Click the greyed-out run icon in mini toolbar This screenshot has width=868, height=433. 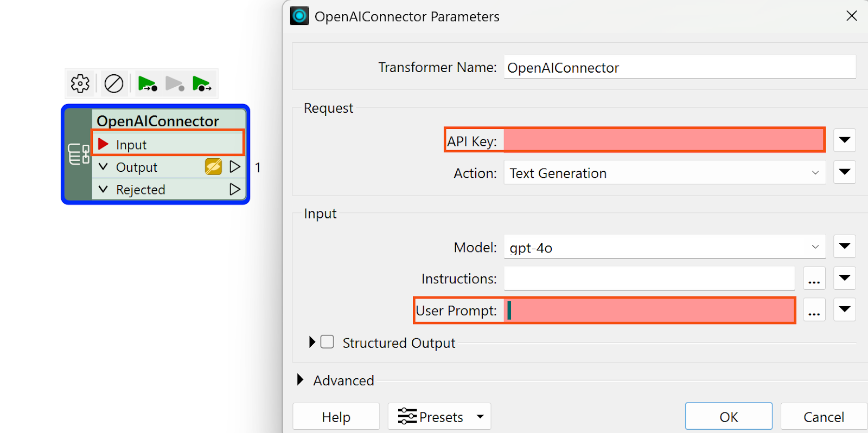pyautogui.click(x=175, y=83)
